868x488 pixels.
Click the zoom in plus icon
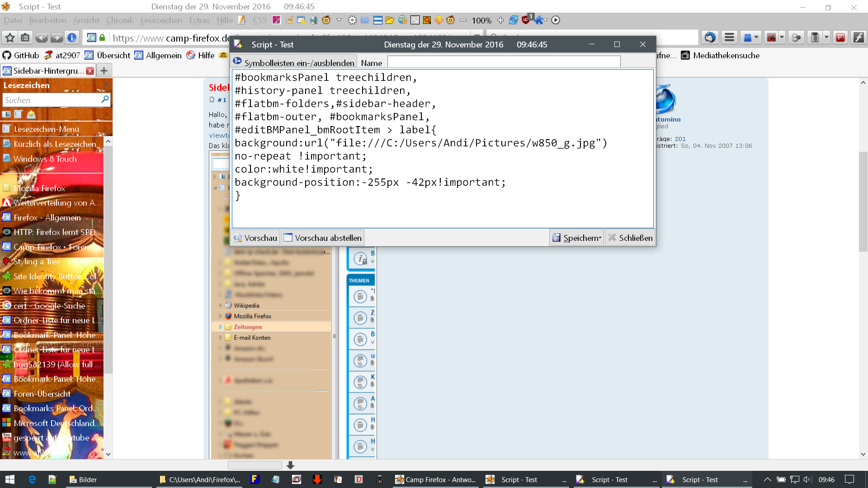tap(500, 20)
